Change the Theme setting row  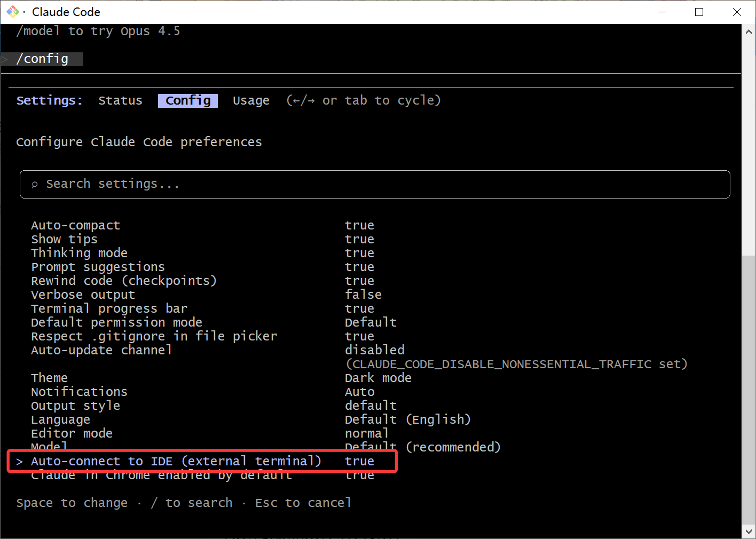click(x=221, y=378)
